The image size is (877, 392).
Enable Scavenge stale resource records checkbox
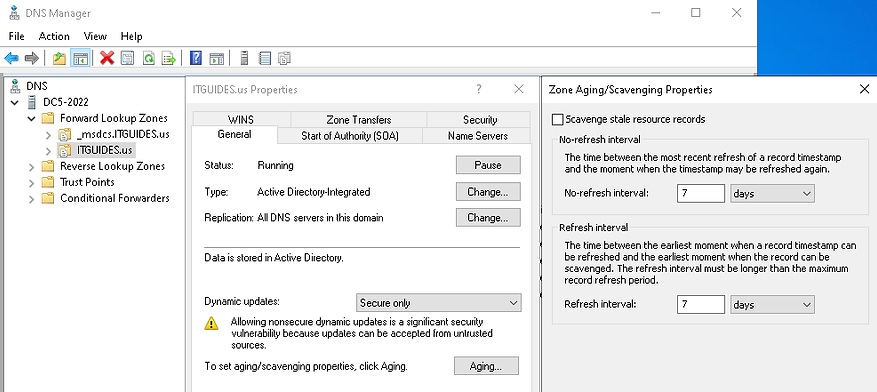tap(557, 119)
